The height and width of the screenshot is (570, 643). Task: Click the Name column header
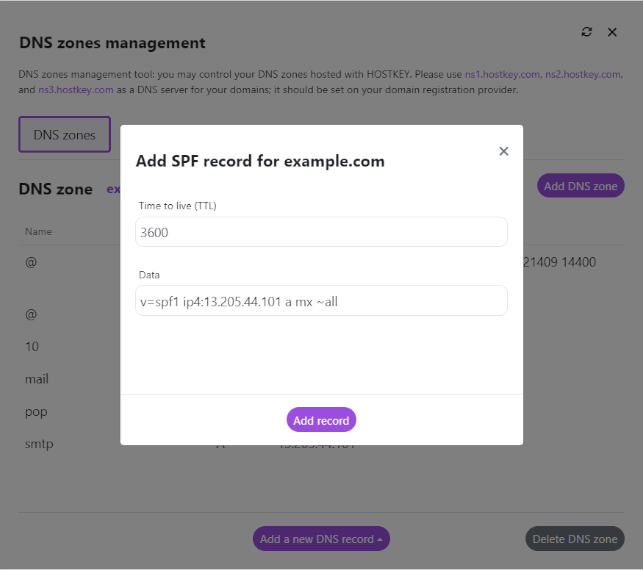pos(38,232)
